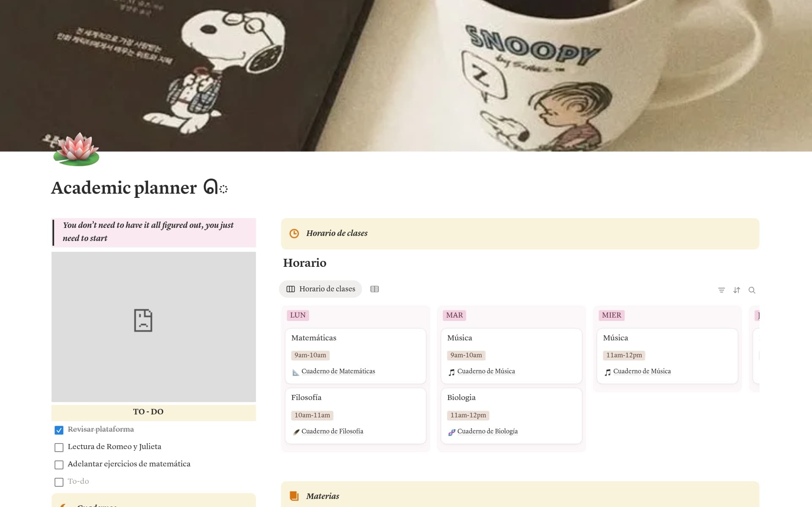
Task: Click the clock icon beside Horario de clases
Action: tap(294, 233)
